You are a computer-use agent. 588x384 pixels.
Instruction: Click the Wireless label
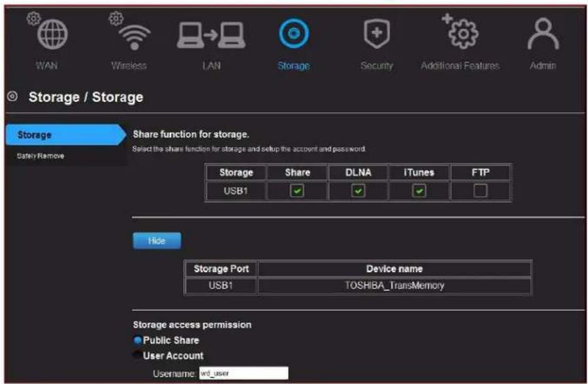click(128, 66)
